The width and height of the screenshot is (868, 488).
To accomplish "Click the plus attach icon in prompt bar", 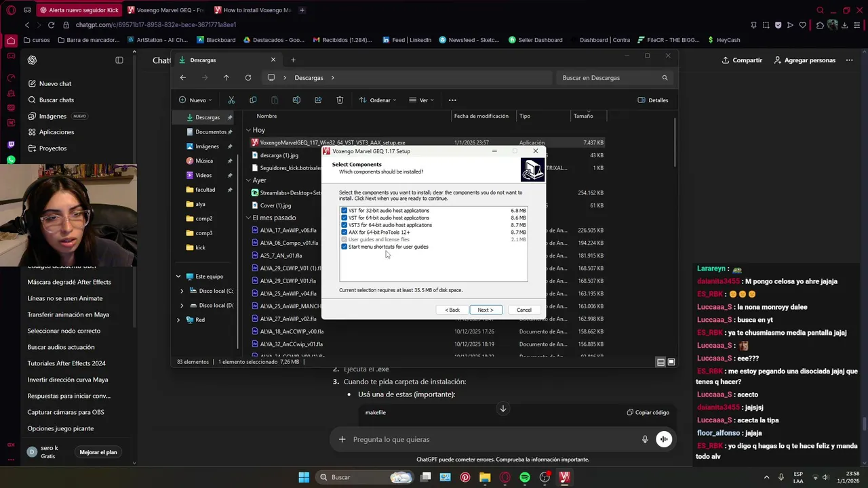I will click(x=342, y=439).
